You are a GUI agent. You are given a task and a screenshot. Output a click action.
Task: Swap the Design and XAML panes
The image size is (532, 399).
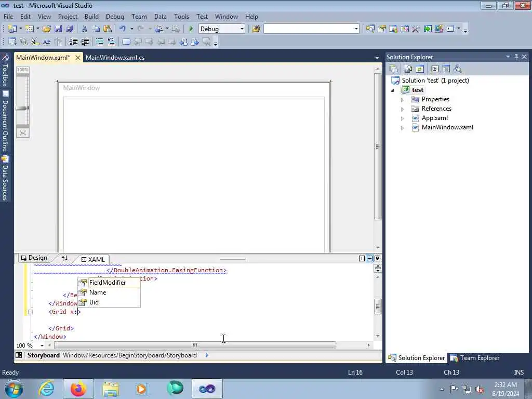[x=64, y=258]
